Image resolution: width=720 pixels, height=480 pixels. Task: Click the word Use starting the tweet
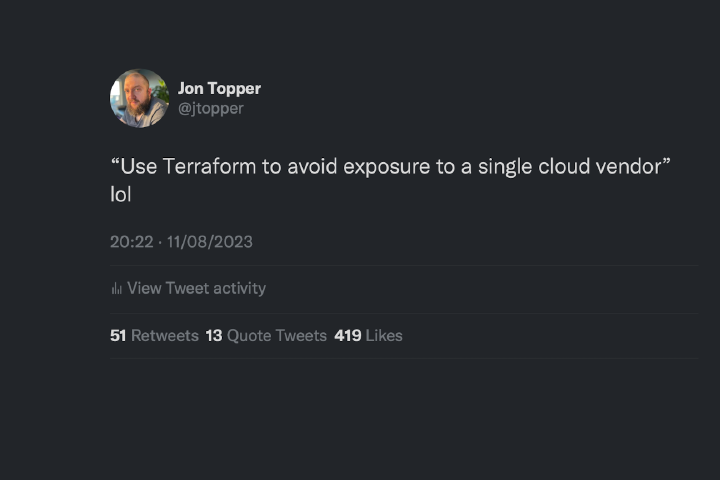(138, 166)
